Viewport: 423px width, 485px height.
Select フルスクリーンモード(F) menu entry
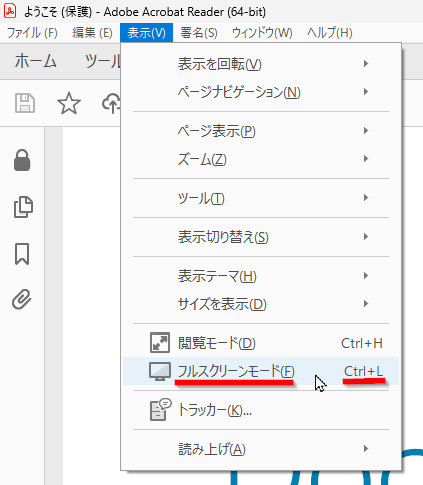[x=261, y=371]
